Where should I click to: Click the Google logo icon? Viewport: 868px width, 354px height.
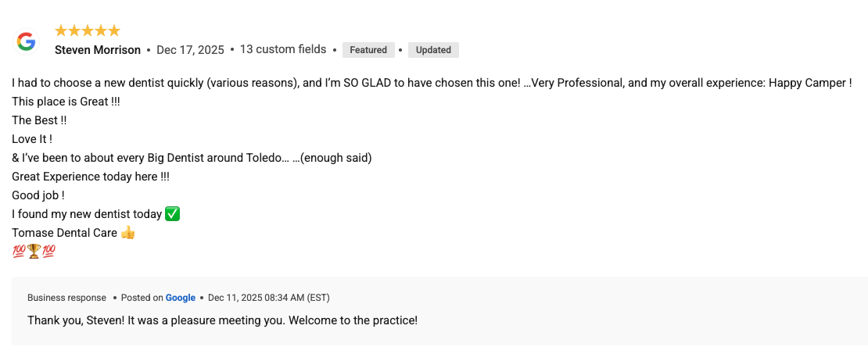(26, 41)
